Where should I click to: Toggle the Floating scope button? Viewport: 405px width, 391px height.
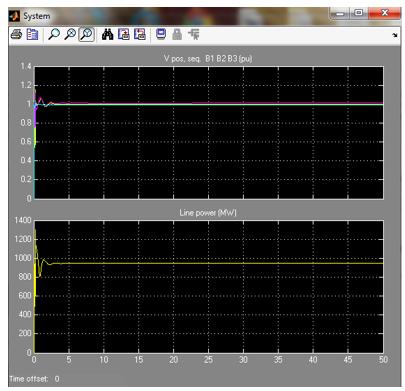coord(161,34)
